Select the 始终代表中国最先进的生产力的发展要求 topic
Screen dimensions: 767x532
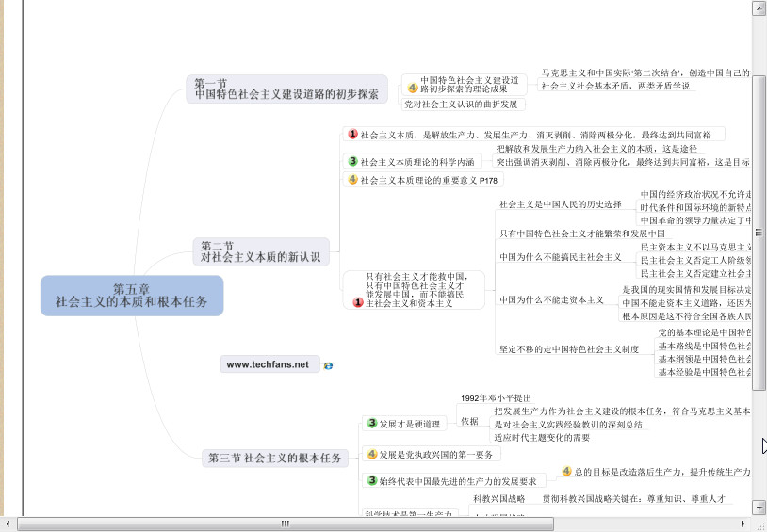[453, 481]
